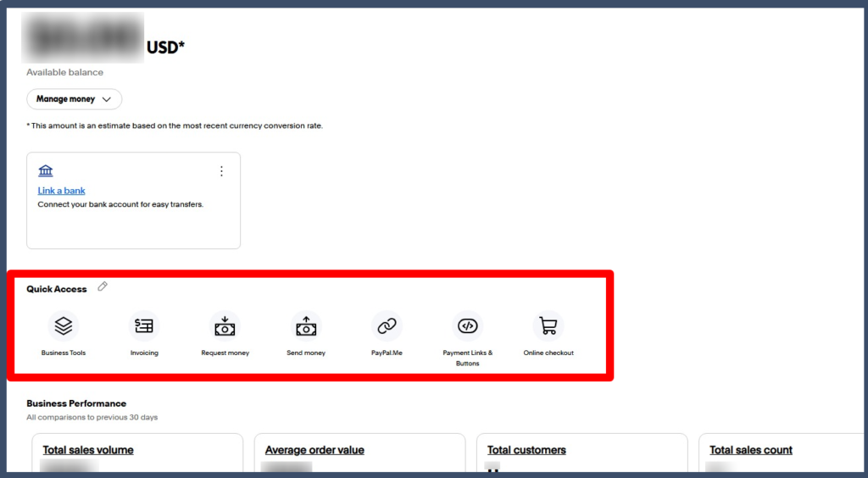Click the 'Connect your bank account' description text

[x=120, y=204]
